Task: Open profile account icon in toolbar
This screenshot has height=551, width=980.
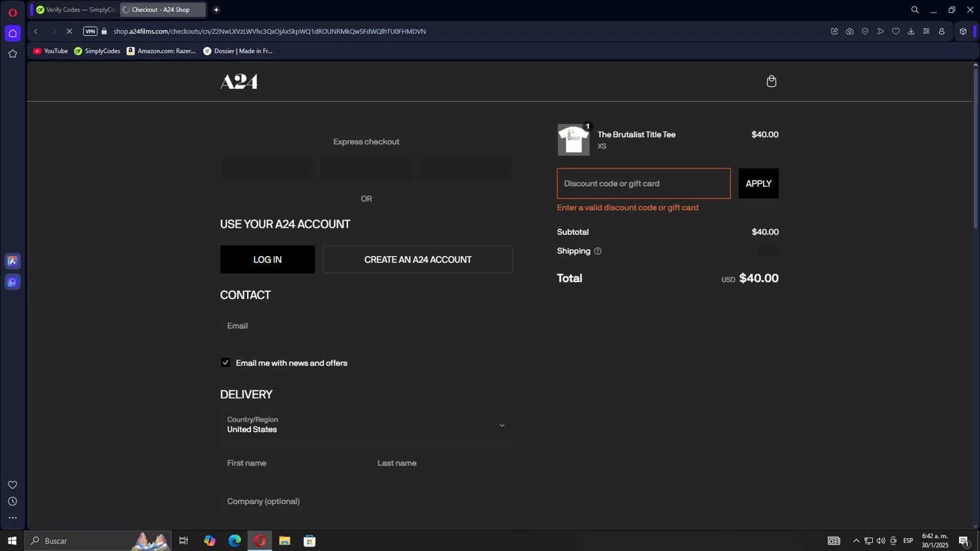Action: tap(941, 31)
